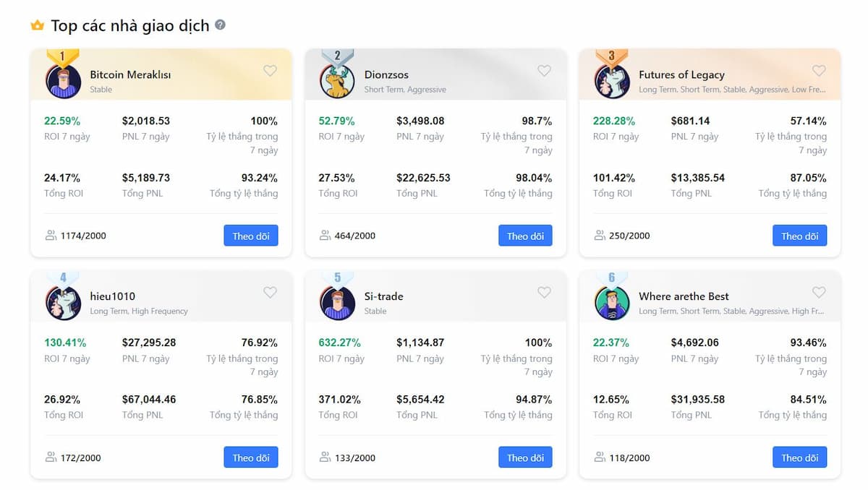Click Where arethe Best avatar

pos(612,303)
